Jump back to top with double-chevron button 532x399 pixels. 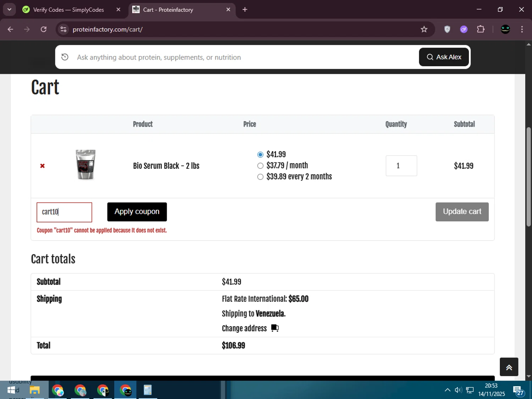click(x=509, y=367)
